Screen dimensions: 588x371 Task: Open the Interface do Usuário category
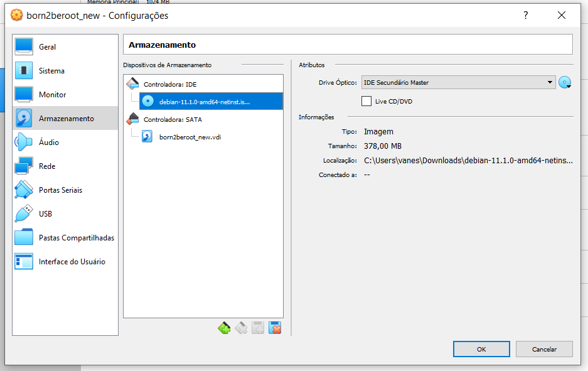65,262
